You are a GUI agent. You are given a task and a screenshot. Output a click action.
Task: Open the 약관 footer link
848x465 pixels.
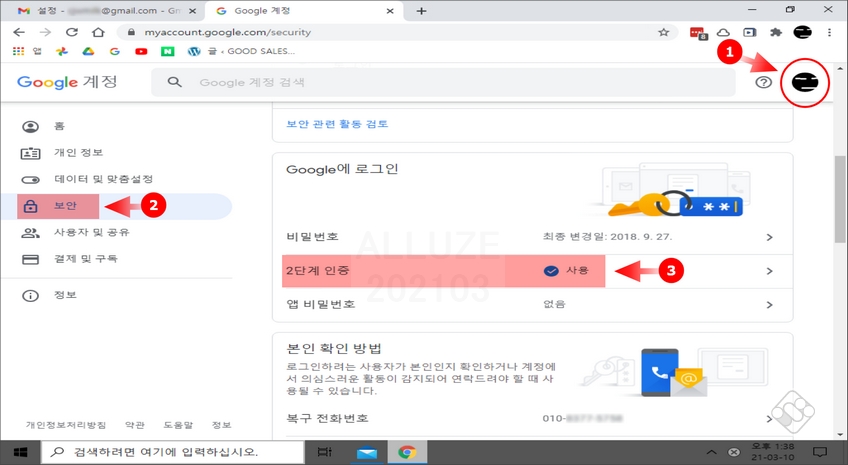tap(135, 425)
